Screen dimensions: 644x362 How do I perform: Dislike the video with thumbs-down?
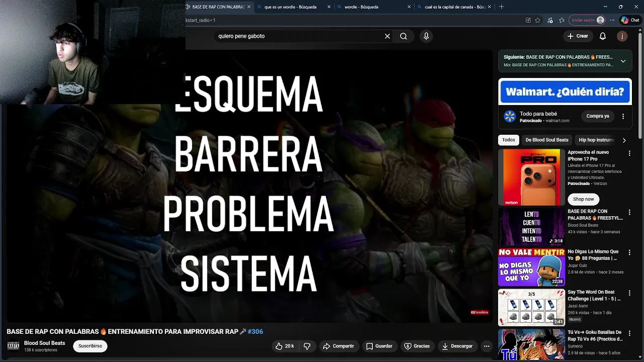pyautogui.click(x=307, y=346)
